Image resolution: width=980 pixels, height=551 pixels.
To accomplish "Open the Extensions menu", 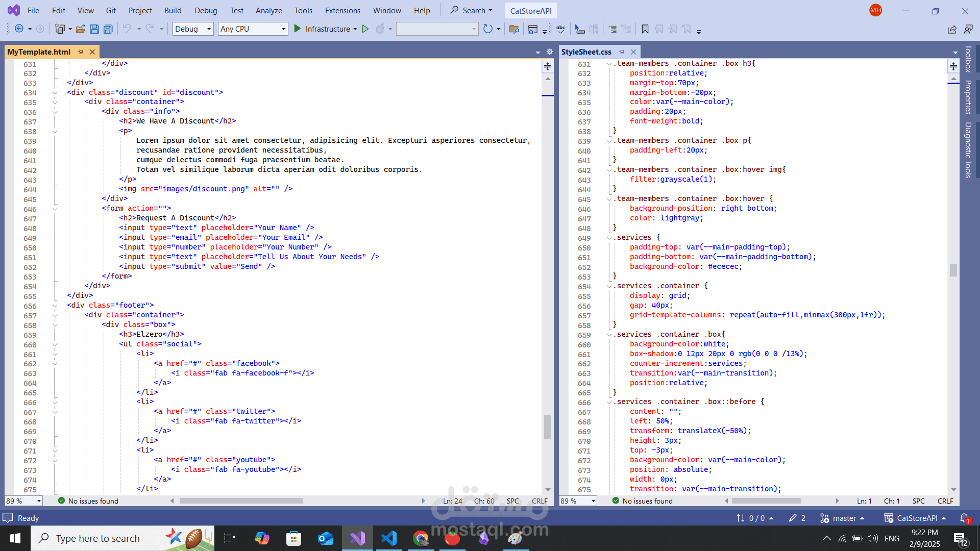I will 342,10.
